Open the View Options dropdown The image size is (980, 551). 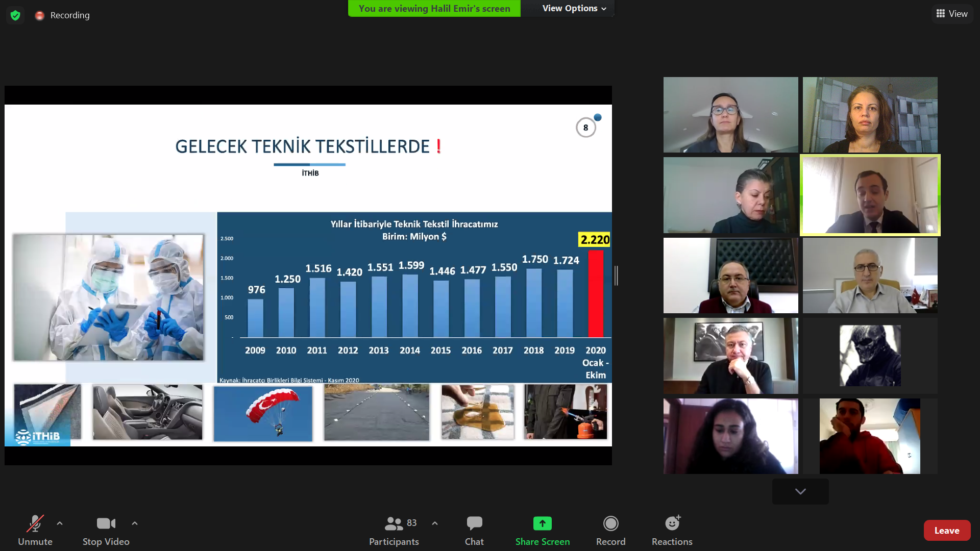574,8
